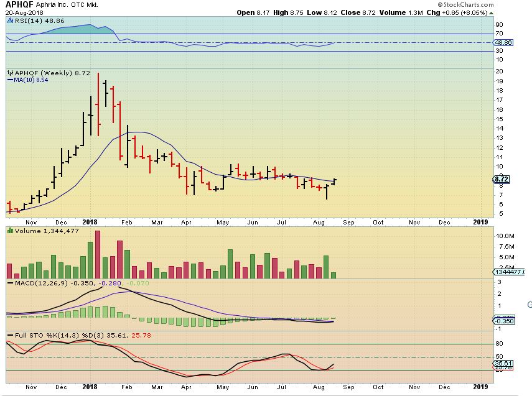Click the 80 level on the stochastic axis
532x396 pixels.
(x=499, y=343)
